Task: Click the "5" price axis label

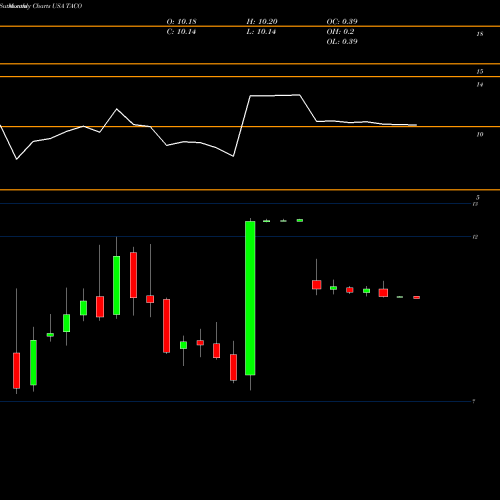Action: pos(478,197)
